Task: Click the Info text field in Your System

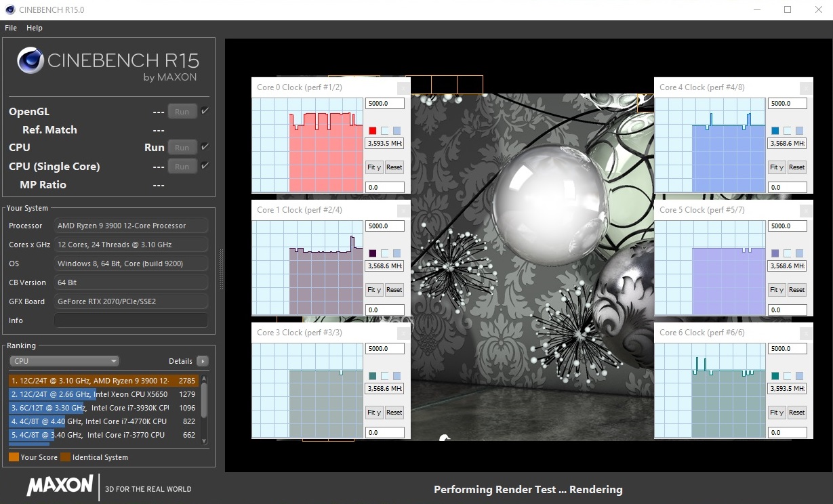Action: pos(131,320)
